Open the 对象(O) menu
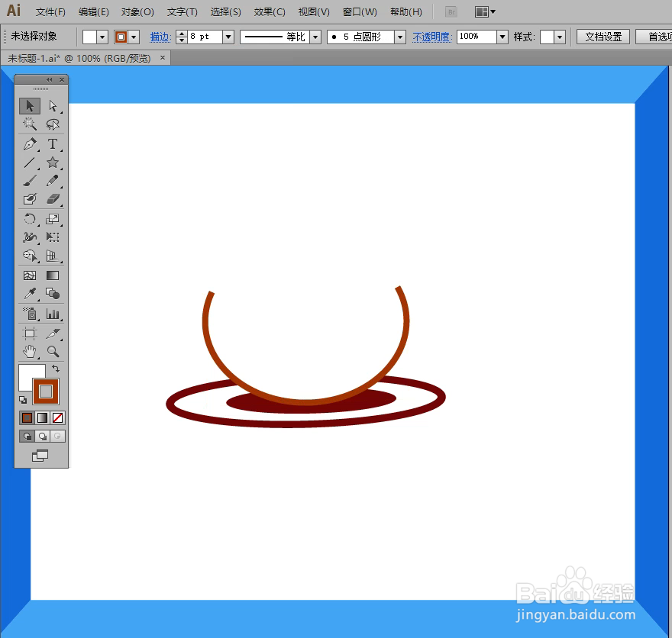This screenshot has width=672, height=638. click(x=137, y=12)
